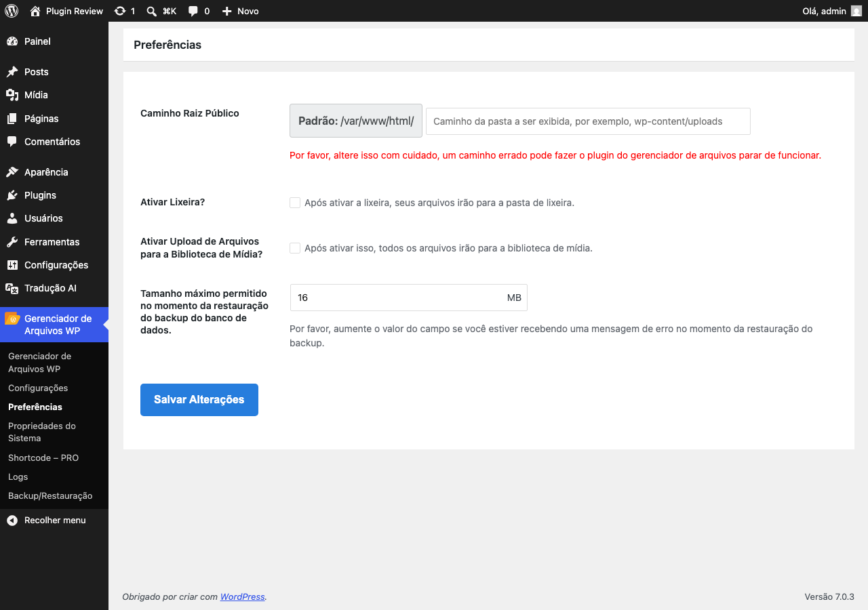Click the Comentários speech bubble icon
This screenshot has width=868, height=610.
pyautogui.click(x=12, y=142)
